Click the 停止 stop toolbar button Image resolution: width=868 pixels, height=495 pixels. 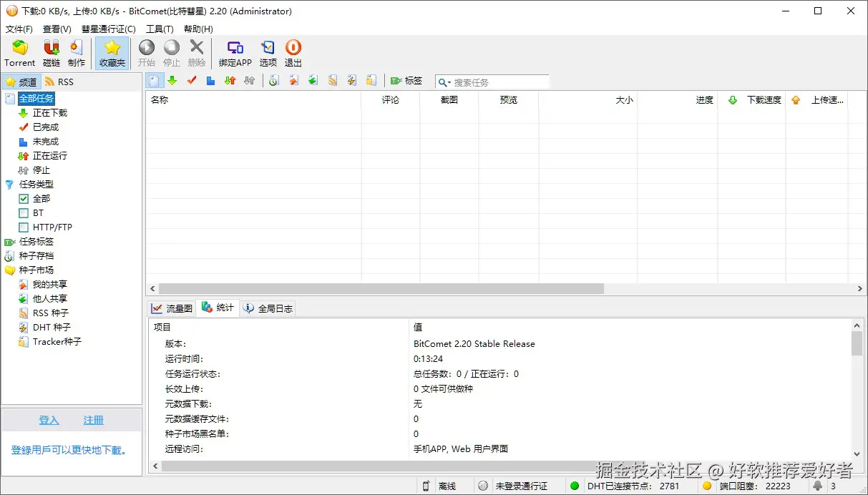tap(172, 54)
